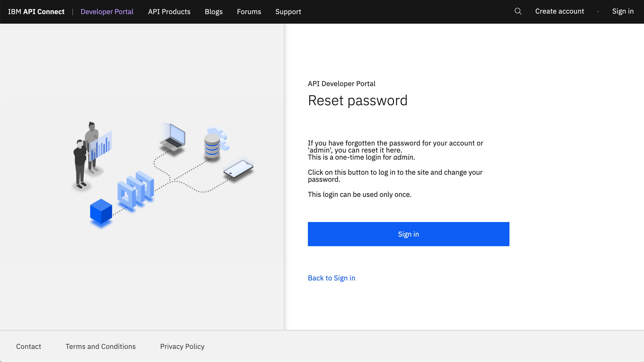Viewport: 644px width, 362px height.
Task: Click Create account in header
Action: [x=559, y=11]
